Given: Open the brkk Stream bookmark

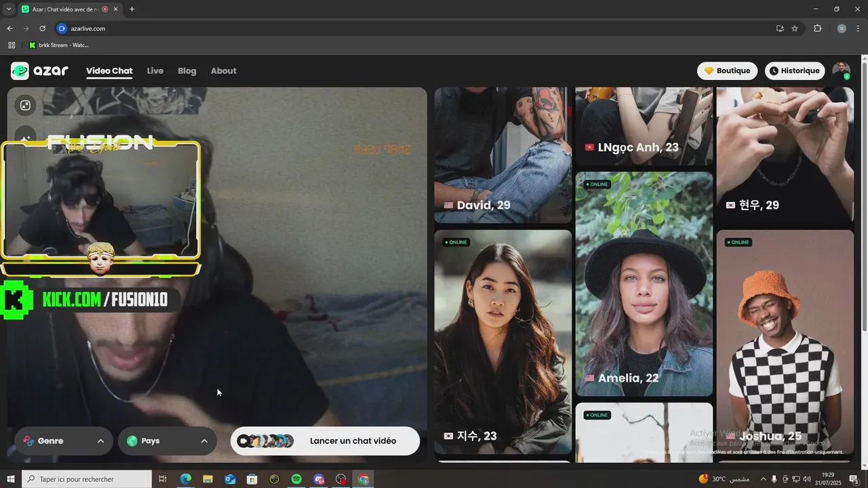Looking at the screenshot, I should tap(59, 45).
